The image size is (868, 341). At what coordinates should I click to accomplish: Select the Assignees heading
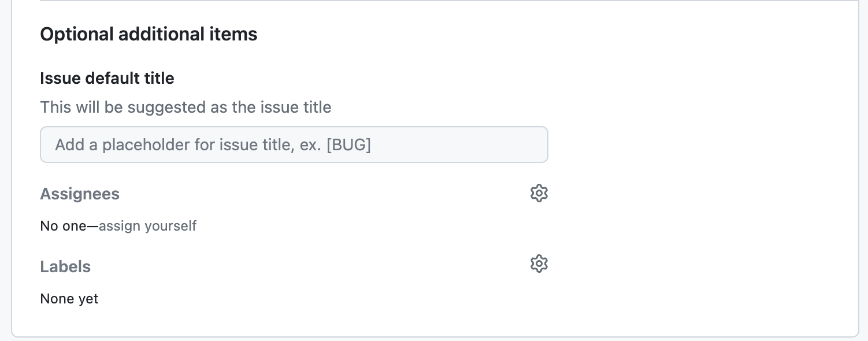coord(80,194)
